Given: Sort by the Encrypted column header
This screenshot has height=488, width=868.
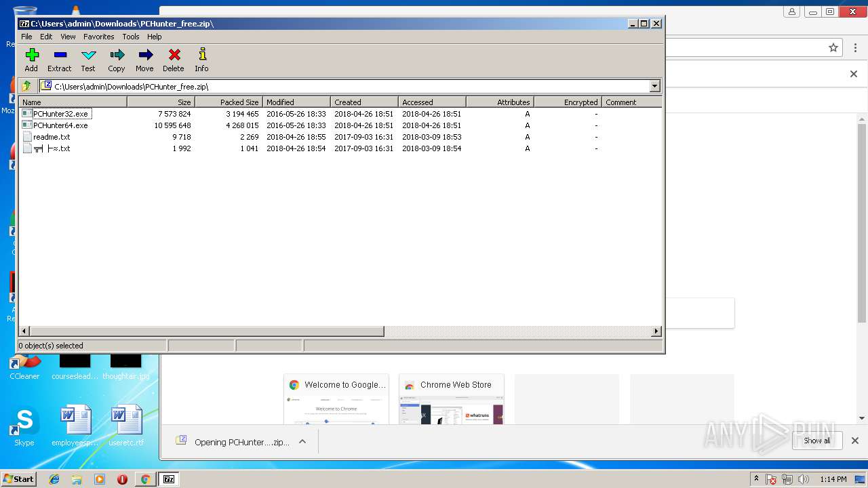Looking at the screenshot, I should (568, 102).
